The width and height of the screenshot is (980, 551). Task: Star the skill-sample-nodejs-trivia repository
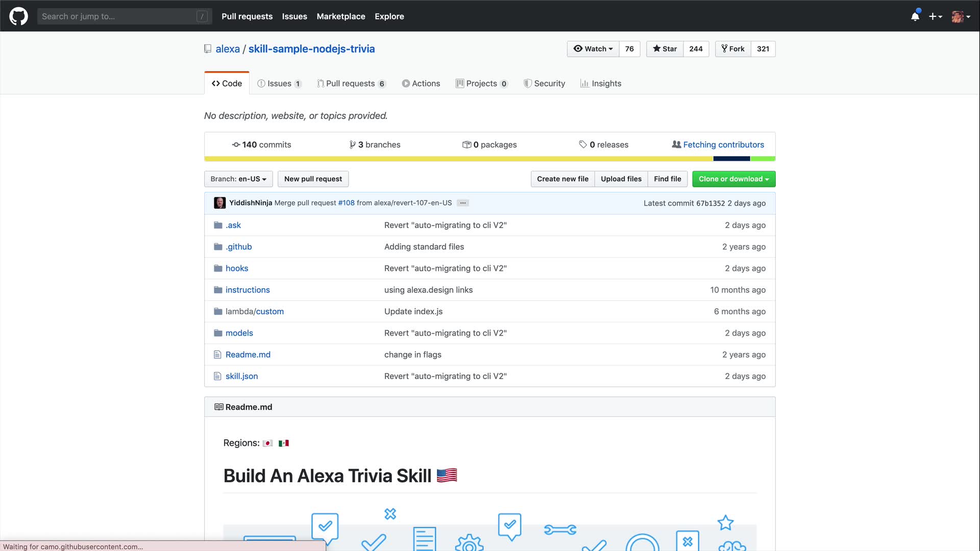665,49
